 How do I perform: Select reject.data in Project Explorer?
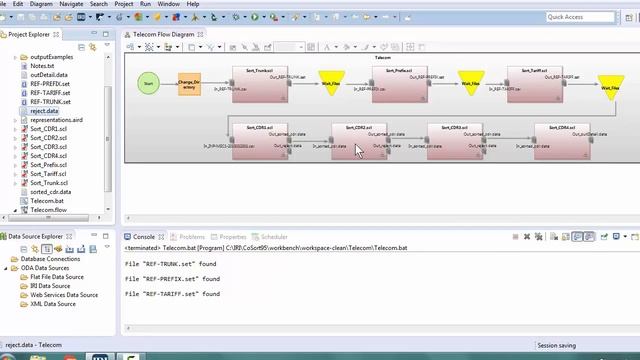44,111
